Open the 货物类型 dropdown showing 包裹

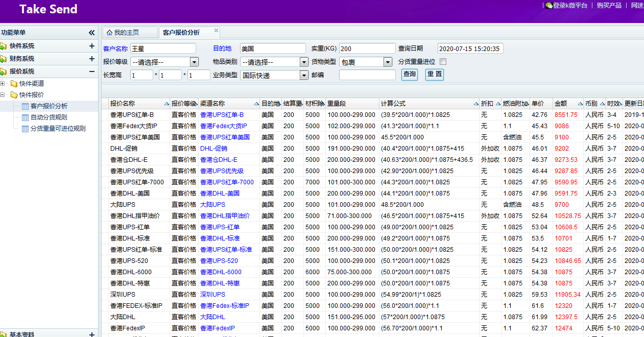click(387, 62)
